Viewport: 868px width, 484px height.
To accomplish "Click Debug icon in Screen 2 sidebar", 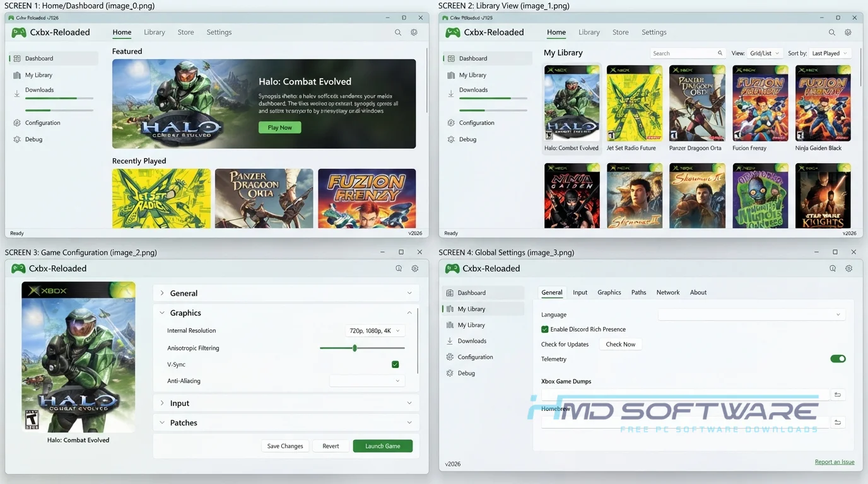I will click(x=451, y=139).
